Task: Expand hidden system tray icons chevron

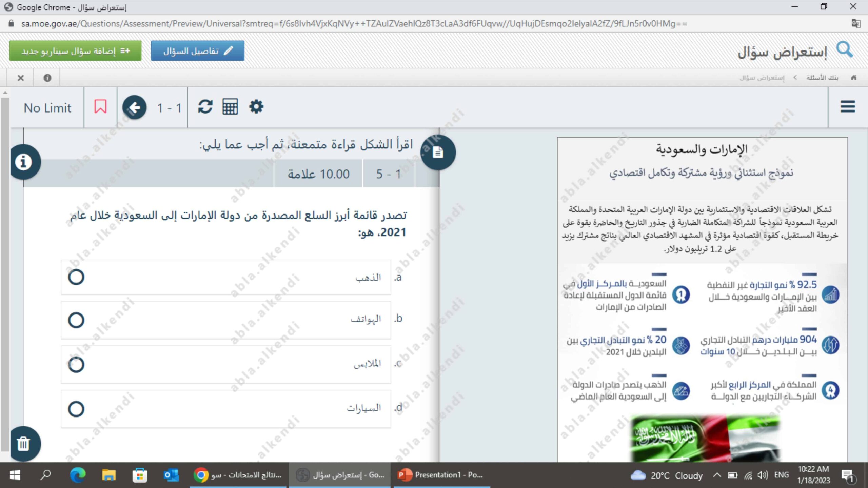Action: 717,475
